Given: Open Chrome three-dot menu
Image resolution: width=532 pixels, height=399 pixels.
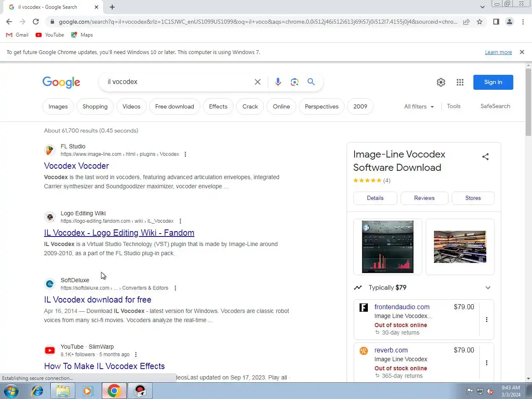Looking at the screenshot, I should [523, 22].
